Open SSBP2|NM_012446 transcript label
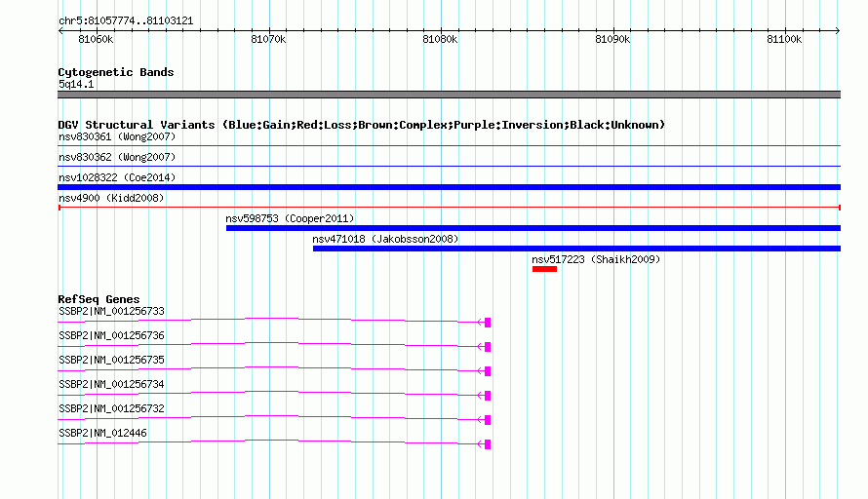This screenshot has width=868, height=499. pyautogui.click(x=102, y=433)
